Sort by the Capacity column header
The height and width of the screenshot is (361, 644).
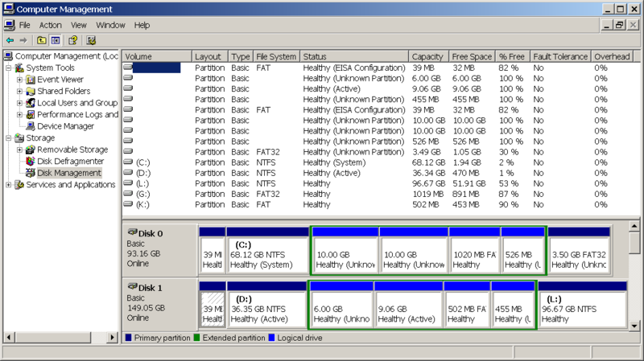(x=428, y=56)
